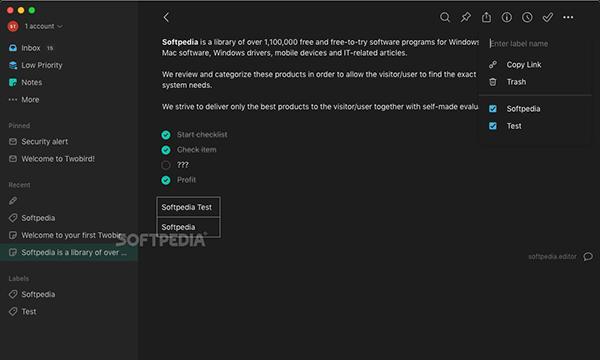Click note icon beside Welcome to your first Twobird
Image resolution: width=600 pixels, height=360 pixels.
[13, 235]
